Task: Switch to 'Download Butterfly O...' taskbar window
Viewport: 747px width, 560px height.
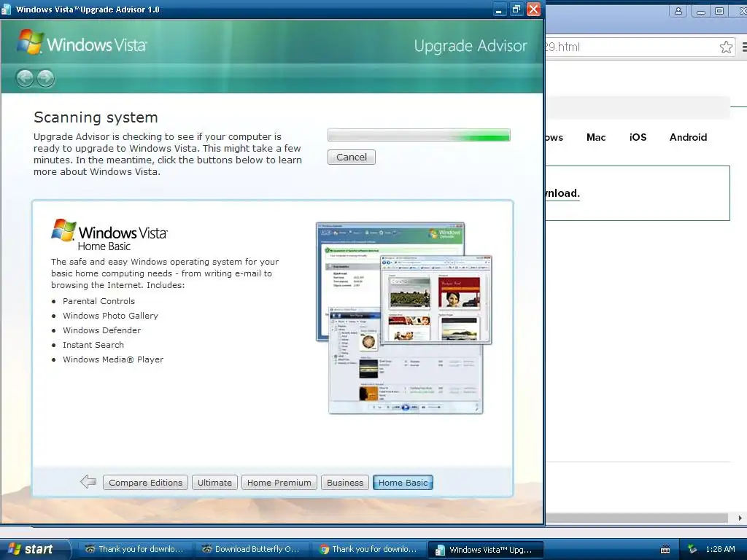Action: point(252,549)
